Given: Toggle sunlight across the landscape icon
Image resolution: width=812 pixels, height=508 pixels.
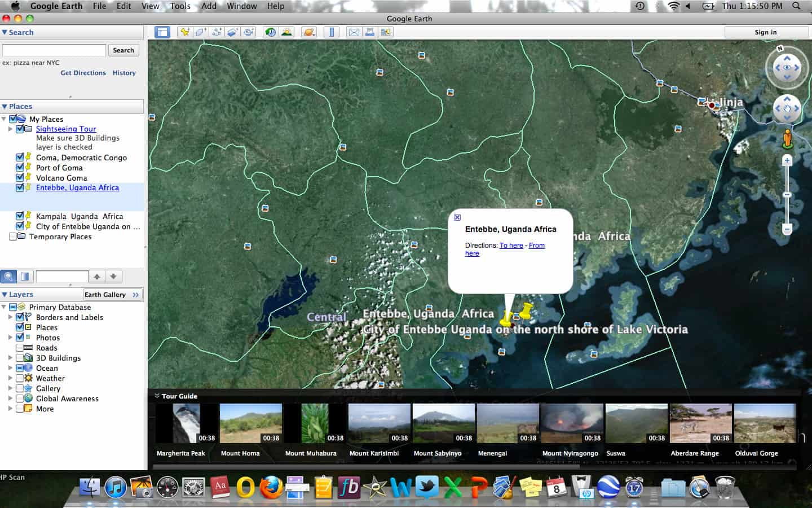Looking at the screenshot, I should [286, 32].
